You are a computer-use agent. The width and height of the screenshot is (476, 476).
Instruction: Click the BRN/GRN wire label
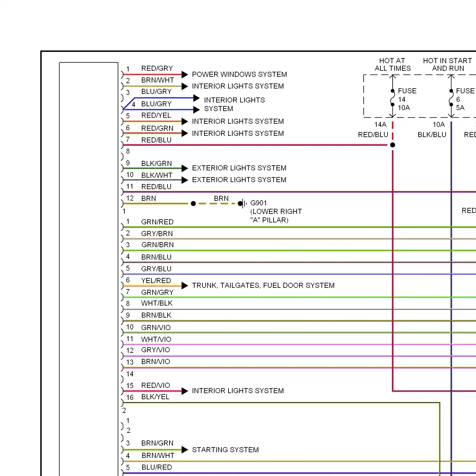coord(157,443)
